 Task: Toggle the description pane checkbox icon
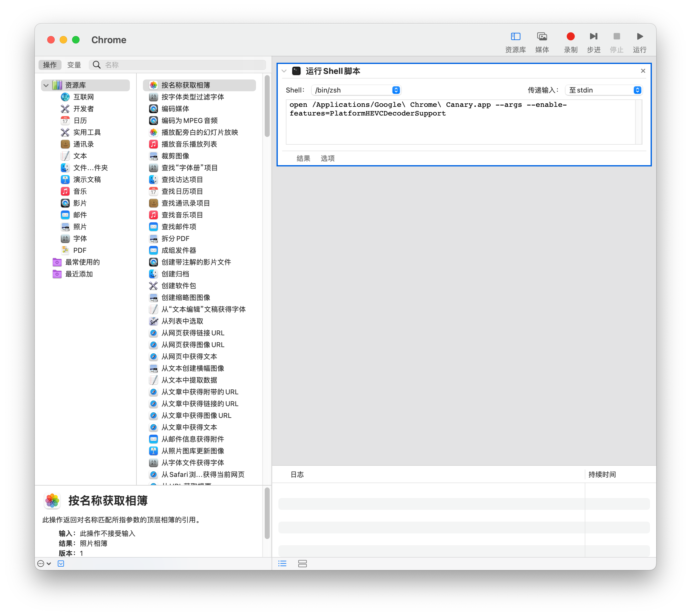(61, 564)
